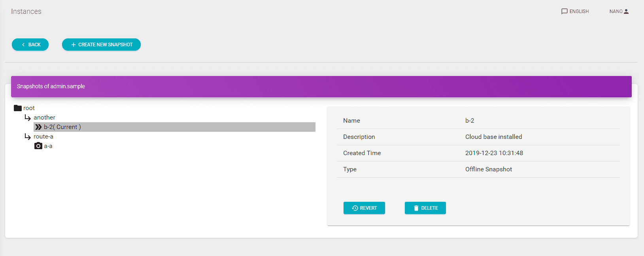Open the NANO user menu text
The image size is (644, 256).
pyautogui.click(x=616, y=11)
